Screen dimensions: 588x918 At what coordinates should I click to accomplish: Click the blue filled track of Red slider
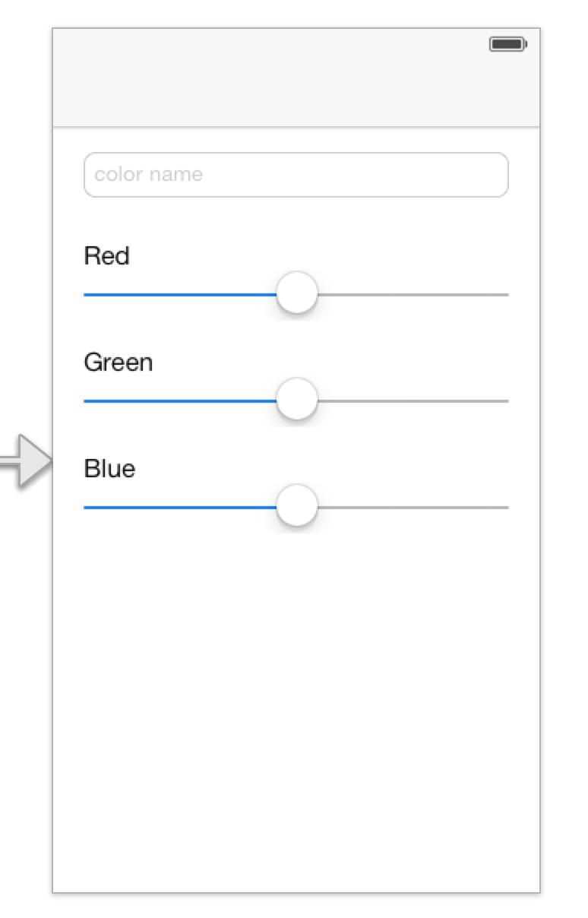[180, 294]
